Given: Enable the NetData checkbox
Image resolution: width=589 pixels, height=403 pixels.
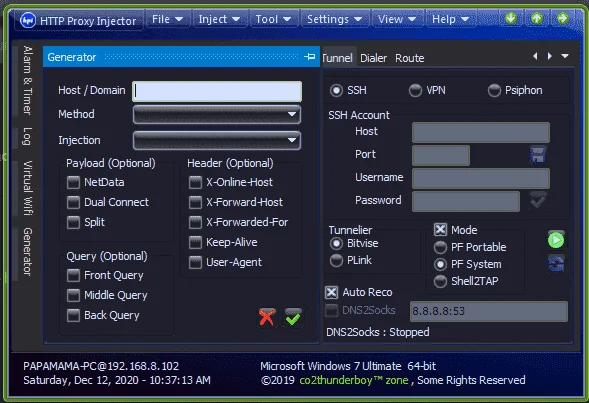Looking at the screenshot, I should point(73,183).
